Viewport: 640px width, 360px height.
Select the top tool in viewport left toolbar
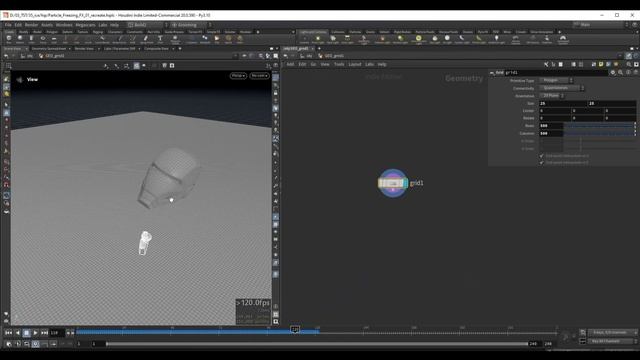(7, 79)
